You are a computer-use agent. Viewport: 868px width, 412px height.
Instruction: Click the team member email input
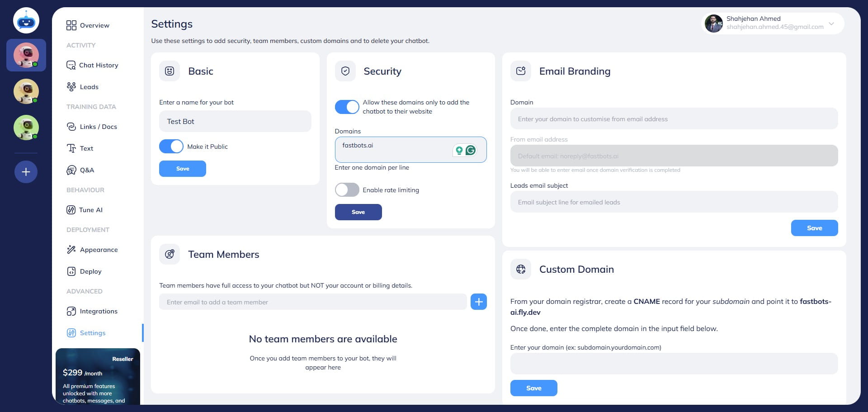pyautogui.click(x=313, y=302)
